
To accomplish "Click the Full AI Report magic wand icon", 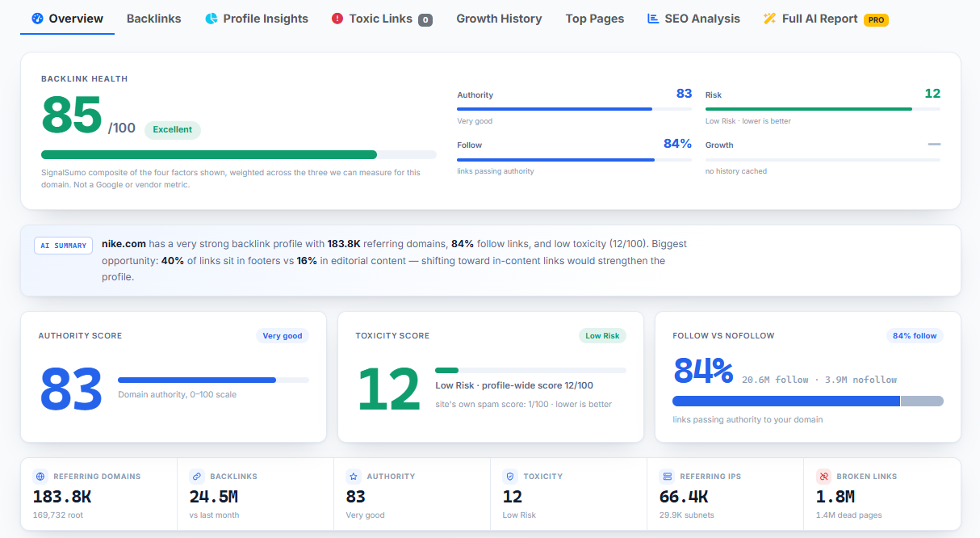I will point(769,19).
